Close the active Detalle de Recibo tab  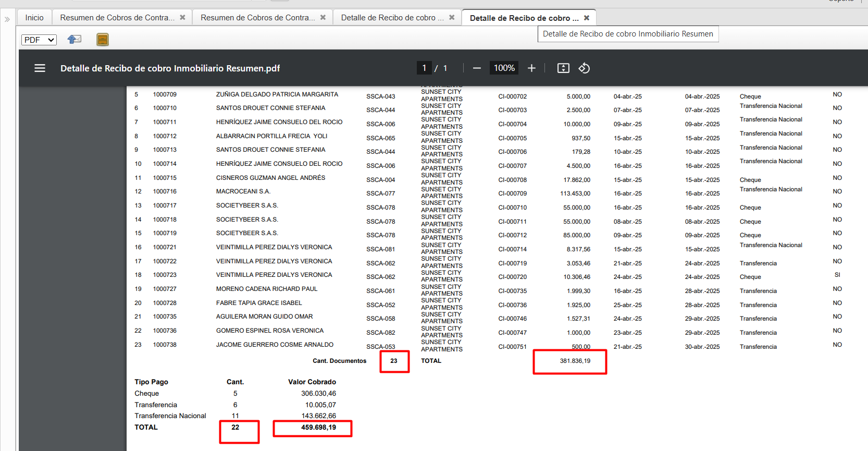tap(587, 18)
